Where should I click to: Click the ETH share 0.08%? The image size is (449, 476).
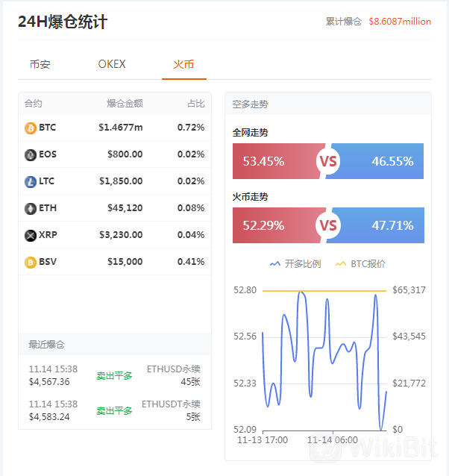[x=191, y=208]
